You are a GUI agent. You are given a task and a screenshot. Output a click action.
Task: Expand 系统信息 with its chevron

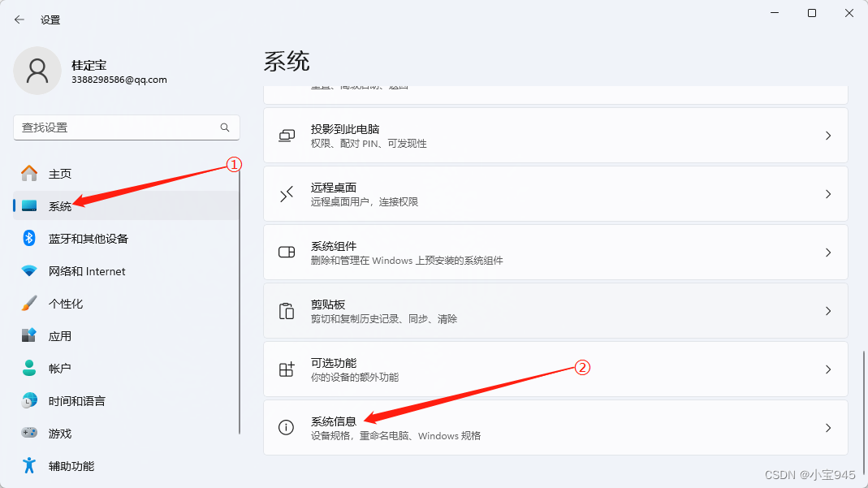(x=828, y=428)
